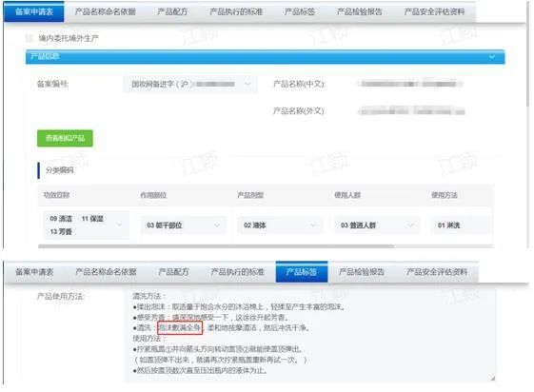Screen dimensions: 534x392
Task: Click the green 查看相似产品 button
Action: 65,138
